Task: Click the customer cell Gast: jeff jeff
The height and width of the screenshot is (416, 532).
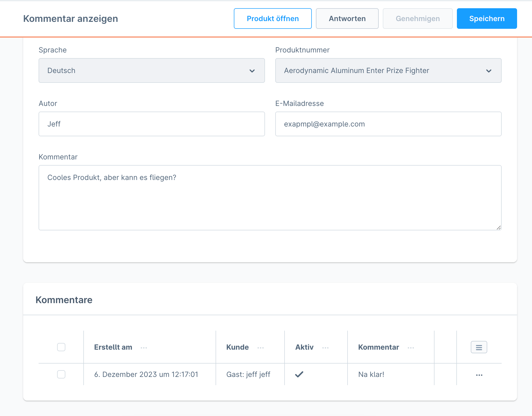Action: coord(248,375)
